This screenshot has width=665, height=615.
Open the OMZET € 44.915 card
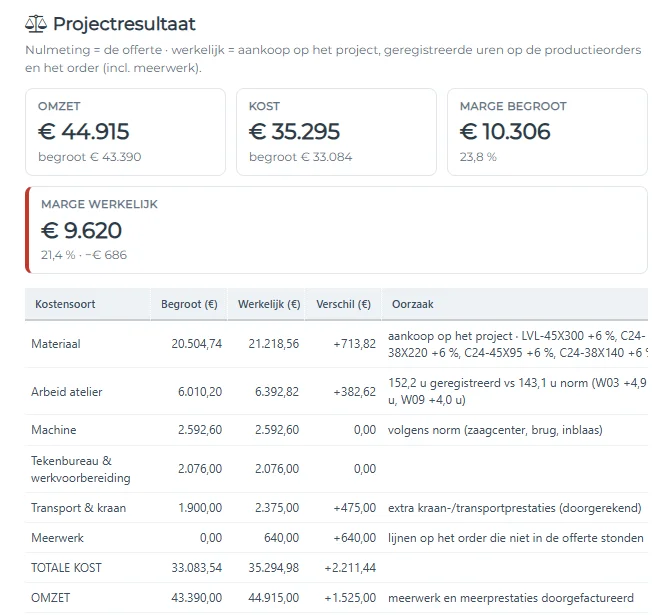tap(126, 132)
